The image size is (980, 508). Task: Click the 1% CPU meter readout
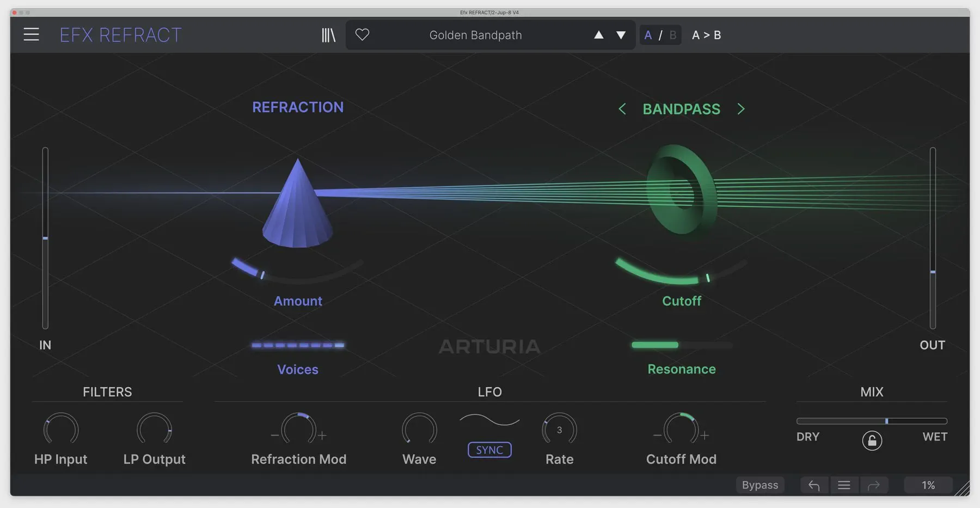tap(928, 485)
